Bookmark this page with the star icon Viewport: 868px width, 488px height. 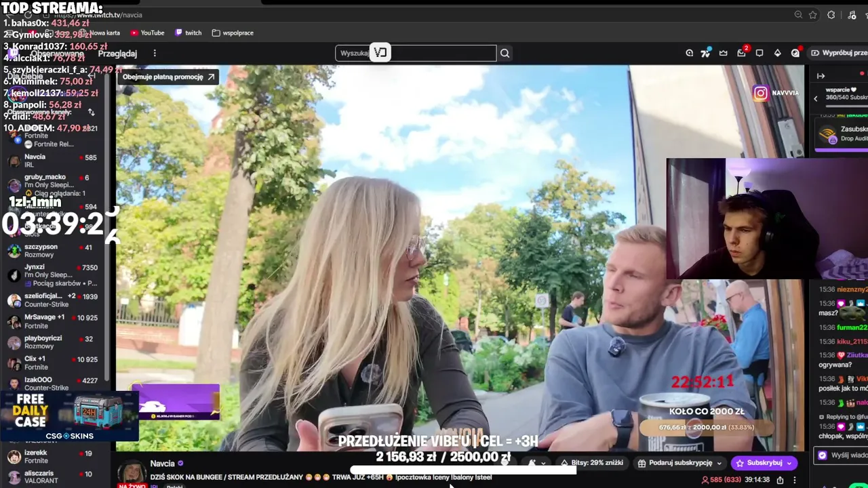pos(813,15)
